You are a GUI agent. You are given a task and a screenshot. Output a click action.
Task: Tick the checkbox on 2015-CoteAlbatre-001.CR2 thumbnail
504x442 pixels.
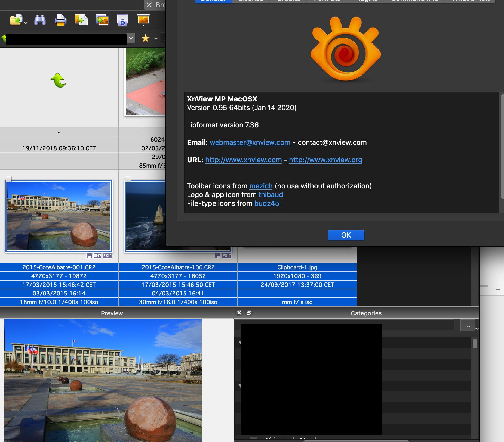(9, 179)
